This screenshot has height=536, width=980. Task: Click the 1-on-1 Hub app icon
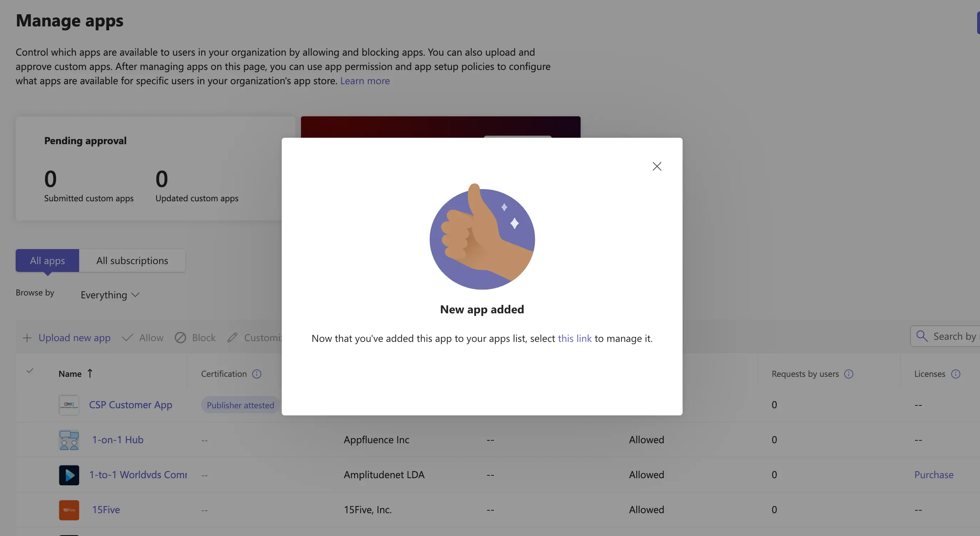[69, 440]
